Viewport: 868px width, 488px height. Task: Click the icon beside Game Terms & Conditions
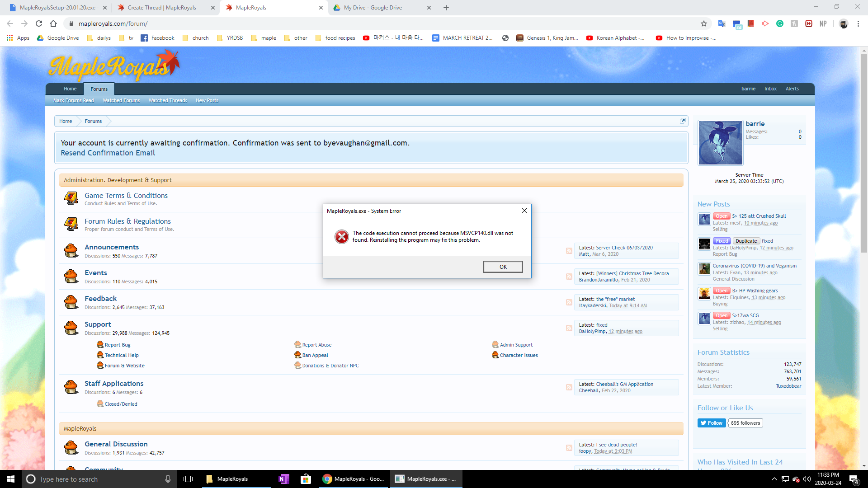pyautogui.click(x=71, y=198)
